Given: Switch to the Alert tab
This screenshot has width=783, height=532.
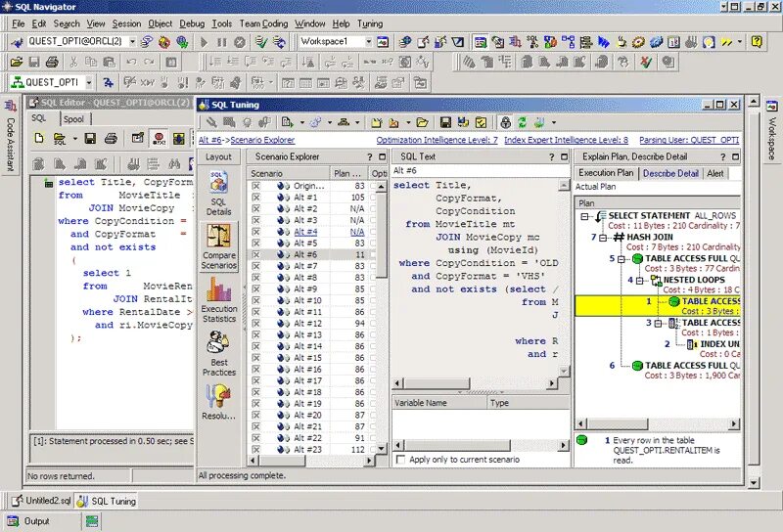Looking at the screenshot, I should coord(715,173).
